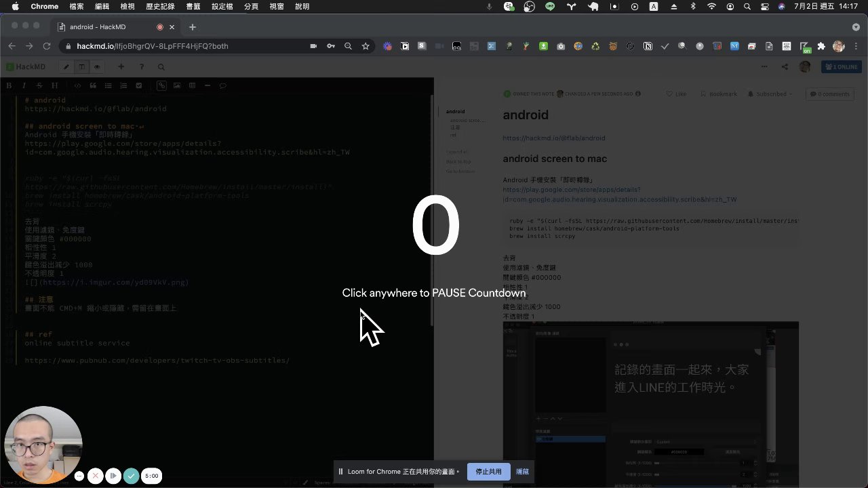Insert code block with code icon
This screenshot has height=488, width=868.
(x=77, y=86)
